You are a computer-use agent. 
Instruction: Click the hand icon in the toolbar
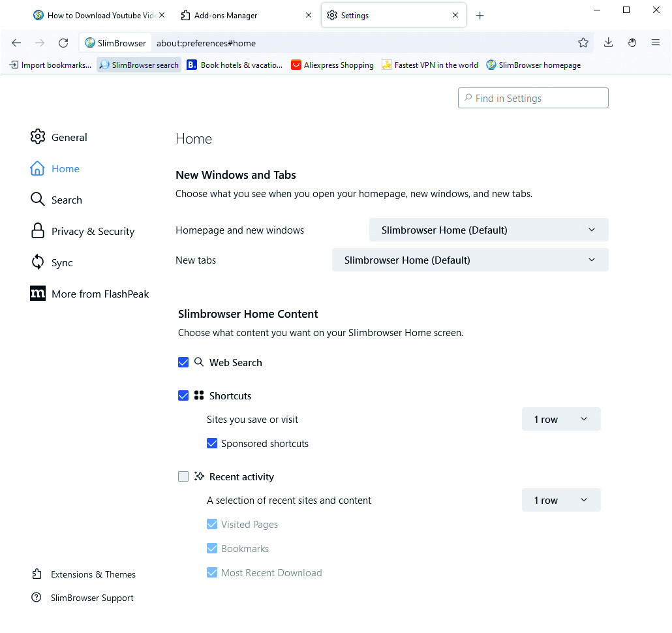(x=632, y=42)
